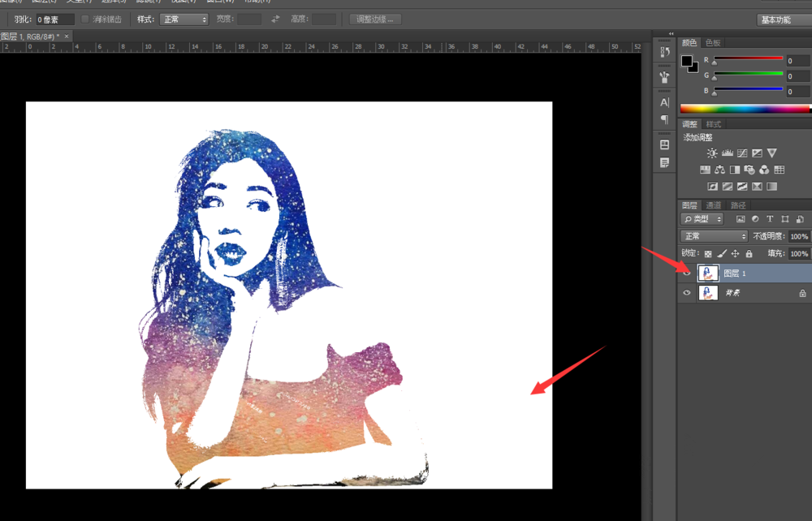Open the Character panel icon
The image size is (812, 521).
664,102
